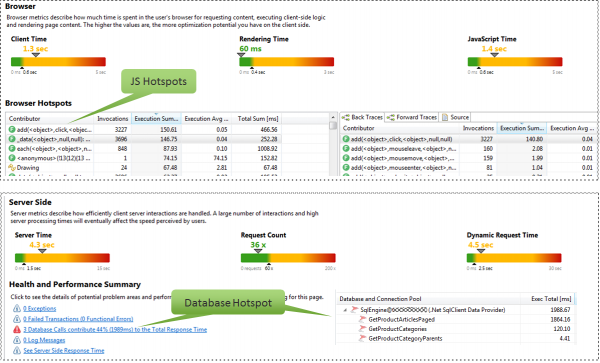Click info icon beside 0 Exceptions
600x363 pixels.
(17, 308)
